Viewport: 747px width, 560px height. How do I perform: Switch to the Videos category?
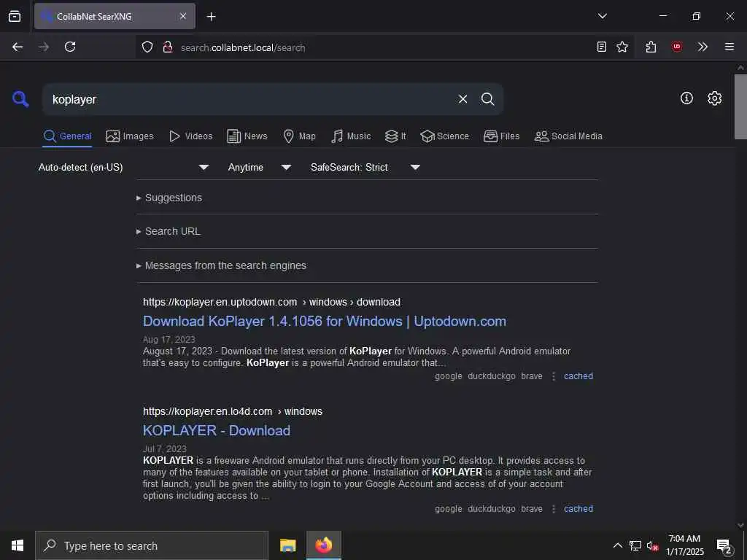[x=190, y=136]
